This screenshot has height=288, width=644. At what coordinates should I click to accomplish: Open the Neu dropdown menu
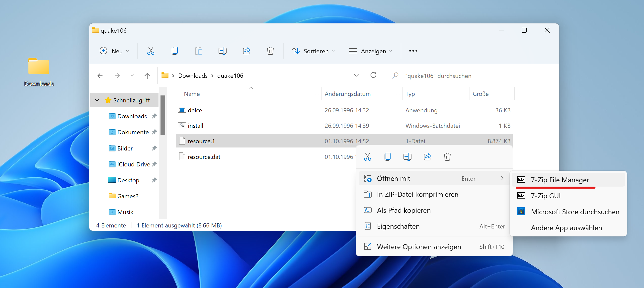point(114,51)
